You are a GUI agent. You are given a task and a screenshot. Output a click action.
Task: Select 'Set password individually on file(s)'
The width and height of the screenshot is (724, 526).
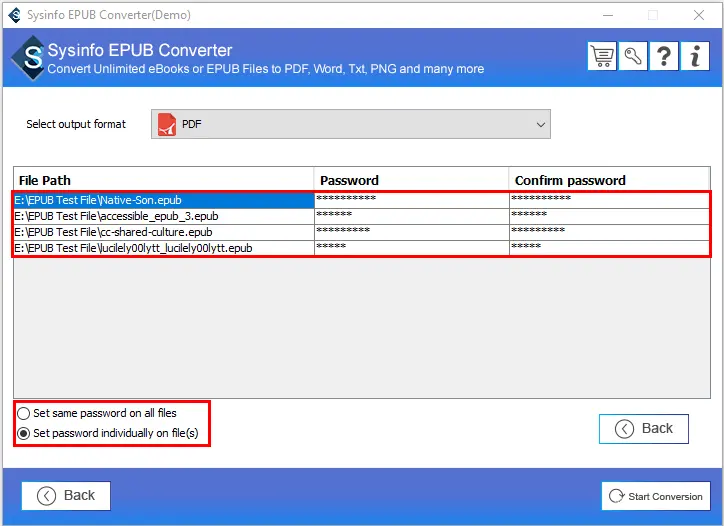[x=108, y=433]
